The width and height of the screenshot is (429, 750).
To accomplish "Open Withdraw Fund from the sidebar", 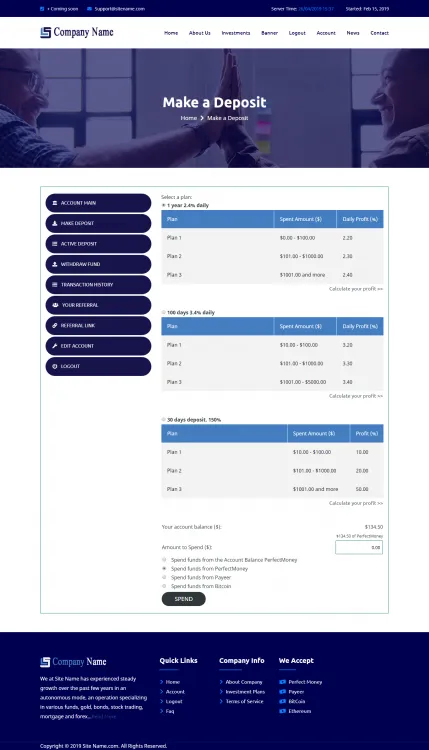I will (99, 264).
